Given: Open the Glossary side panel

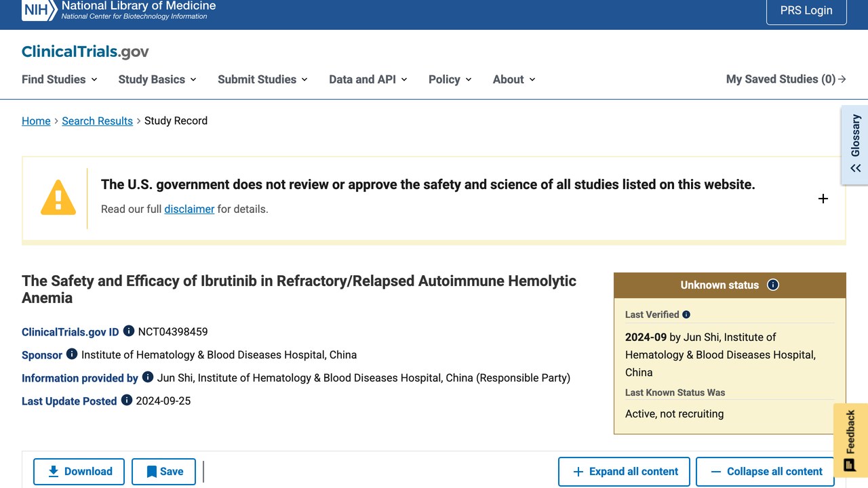Looking at the screenshot, I should click(x=855, y=144).
